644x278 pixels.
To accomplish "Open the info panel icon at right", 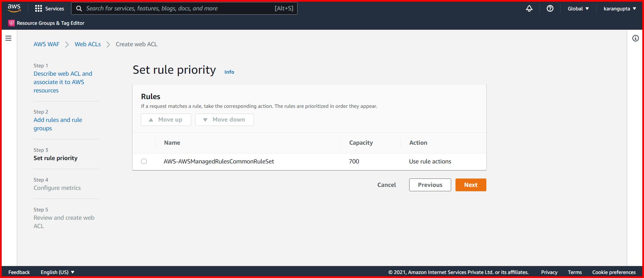I will [636, 38].
